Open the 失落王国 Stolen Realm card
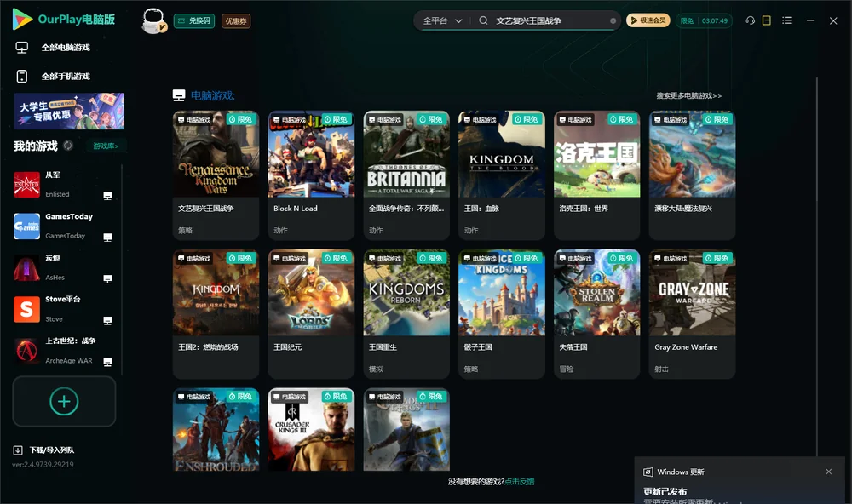The image size is (852, 504). (x=596, y=314)
